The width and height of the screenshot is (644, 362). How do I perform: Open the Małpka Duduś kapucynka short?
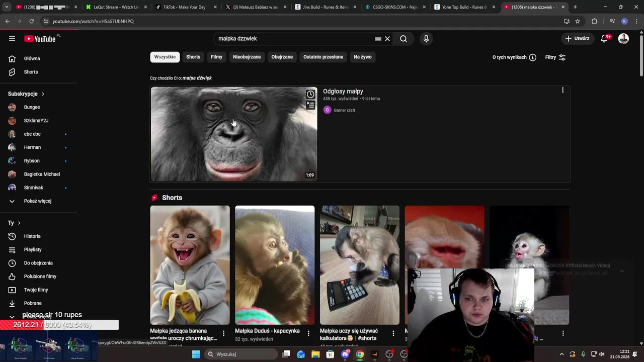(x=275, y=265)
